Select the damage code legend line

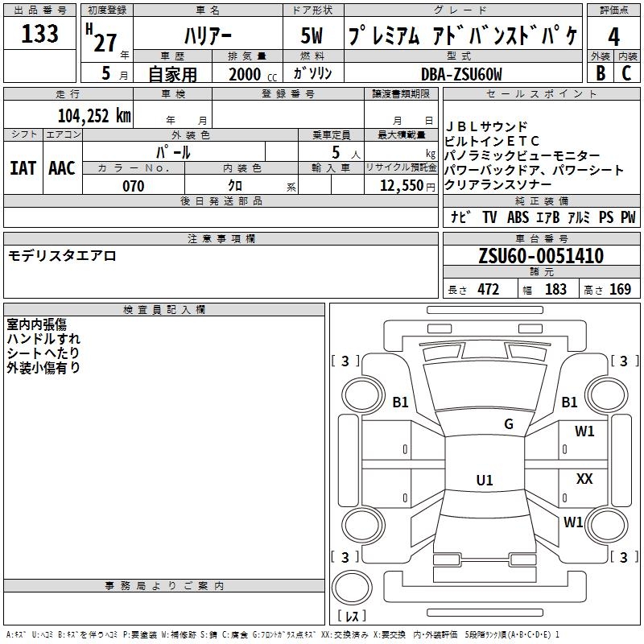coord(283,634)
